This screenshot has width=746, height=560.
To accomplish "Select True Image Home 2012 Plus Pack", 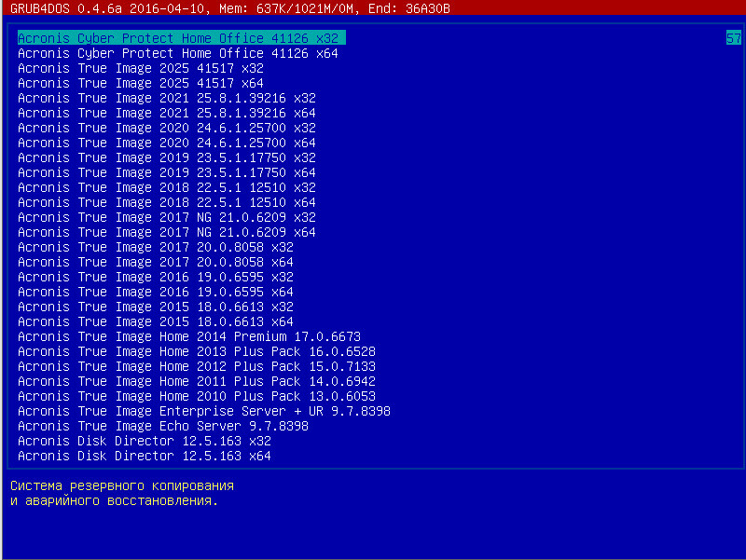I will pyautogui.click(x=197, y=366).
